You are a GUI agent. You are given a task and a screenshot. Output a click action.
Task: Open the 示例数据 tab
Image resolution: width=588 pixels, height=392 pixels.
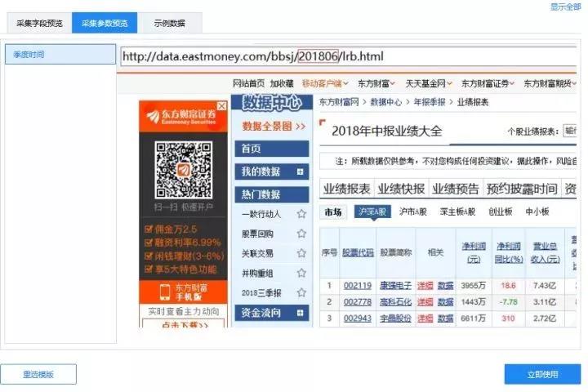click(x=170, y=23)
